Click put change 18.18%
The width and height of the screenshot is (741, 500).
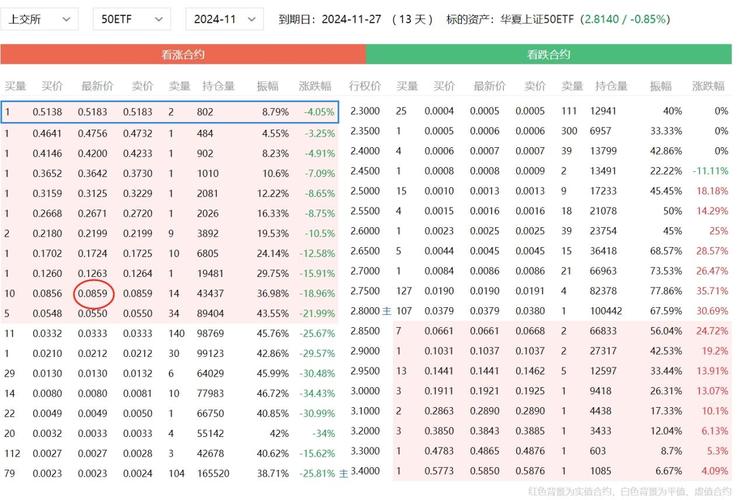(712, 191)
